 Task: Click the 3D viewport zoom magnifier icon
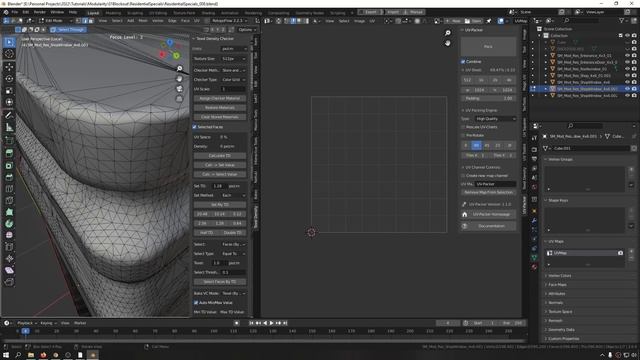coord(179,69)
